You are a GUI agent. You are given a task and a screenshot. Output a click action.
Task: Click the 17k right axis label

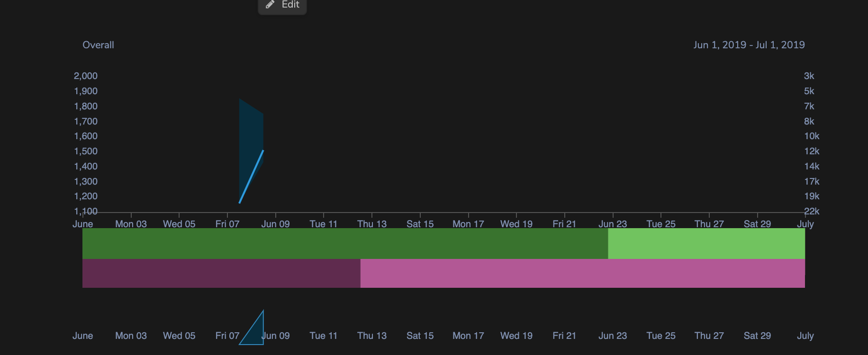click(x=812, y=181)
